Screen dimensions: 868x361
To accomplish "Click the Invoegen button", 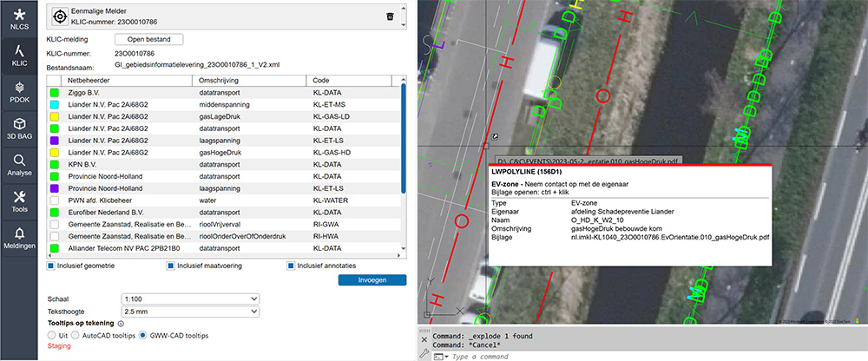I will click(372, 280).
